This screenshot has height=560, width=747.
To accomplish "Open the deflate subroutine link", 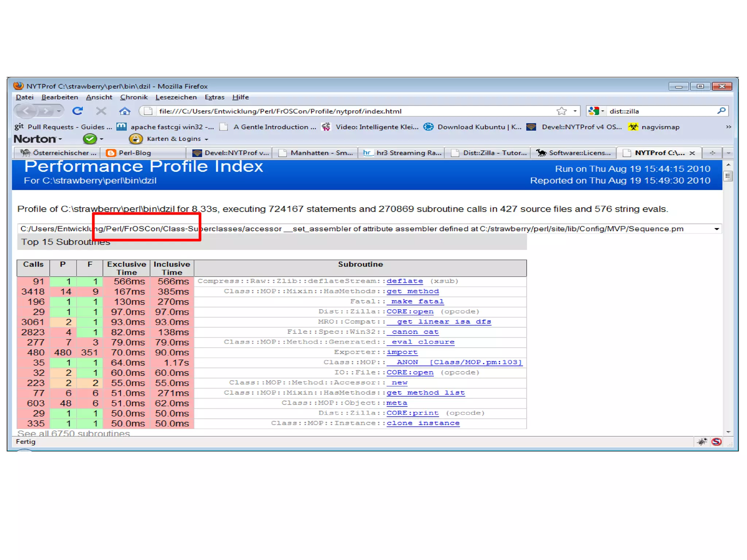I will coord(405,281).
